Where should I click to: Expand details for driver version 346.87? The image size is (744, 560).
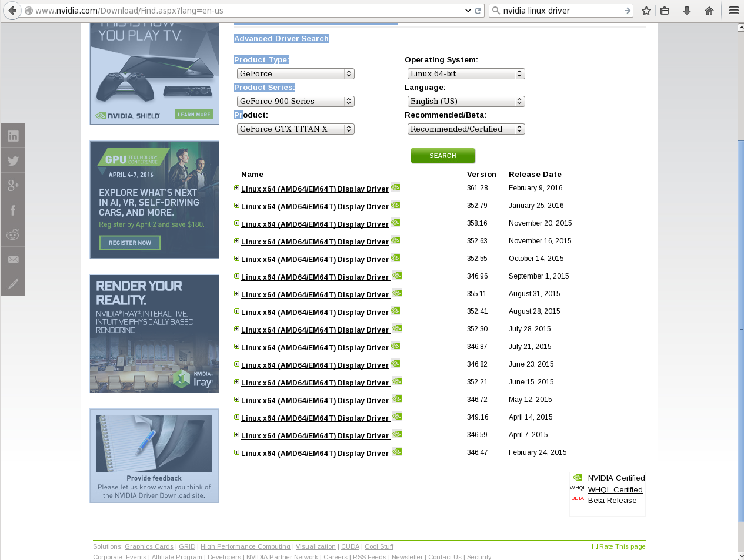[x=236, y=347]
